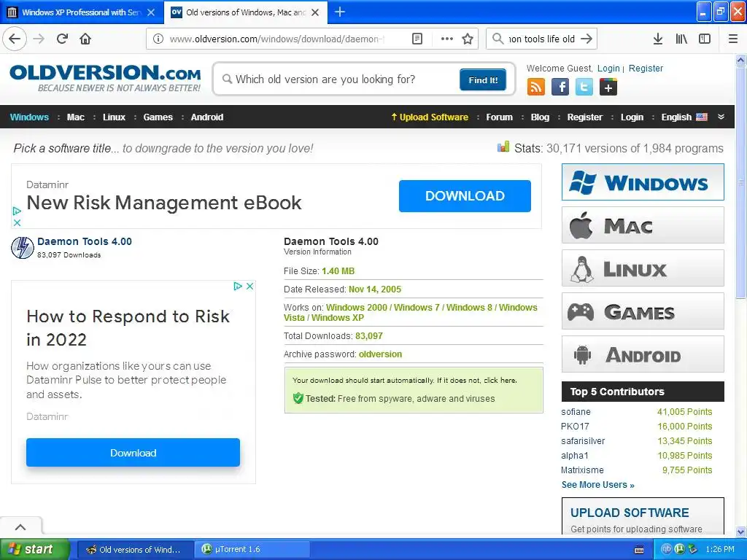747x560 pixels.
Task: Expand the language dropdown chevron
Action: tap(721, 117)
